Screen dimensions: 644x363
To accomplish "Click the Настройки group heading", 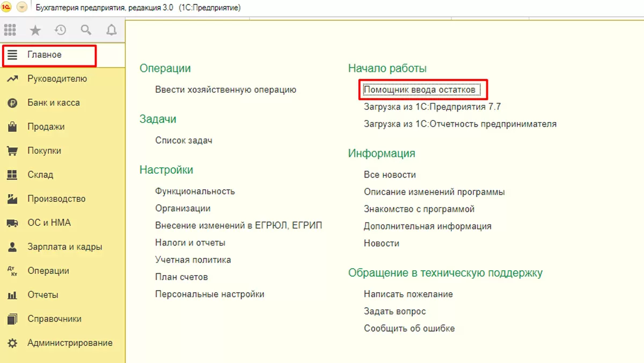I will click(166, 170).
